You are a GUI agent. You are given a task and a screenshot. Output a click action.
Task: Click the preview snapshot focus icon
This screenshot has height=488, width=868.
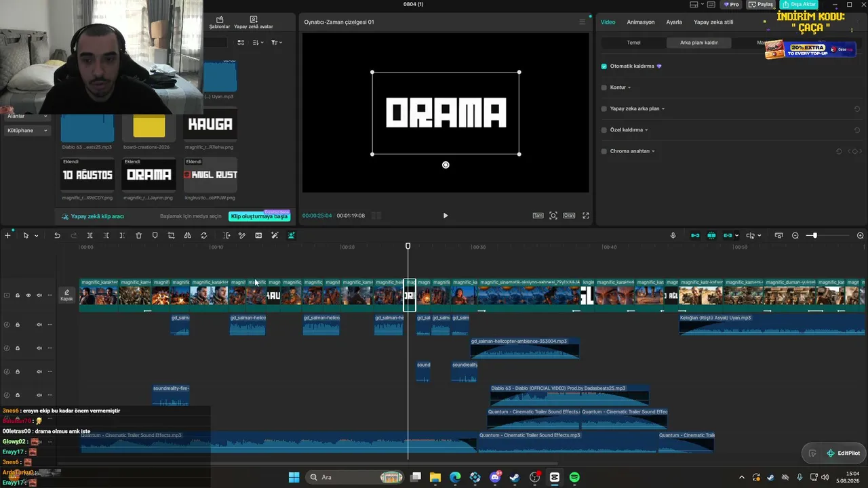(553, 216)
